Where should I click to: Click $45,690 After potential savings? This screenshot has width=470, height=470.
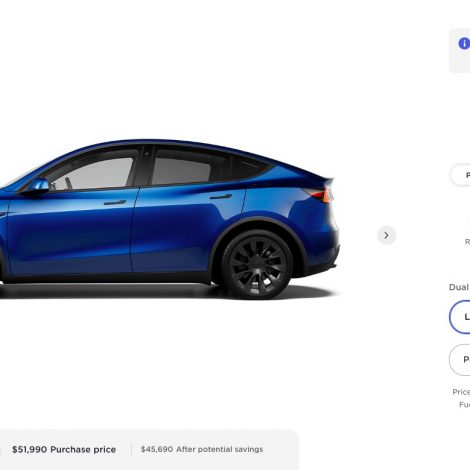coord(202,449)
